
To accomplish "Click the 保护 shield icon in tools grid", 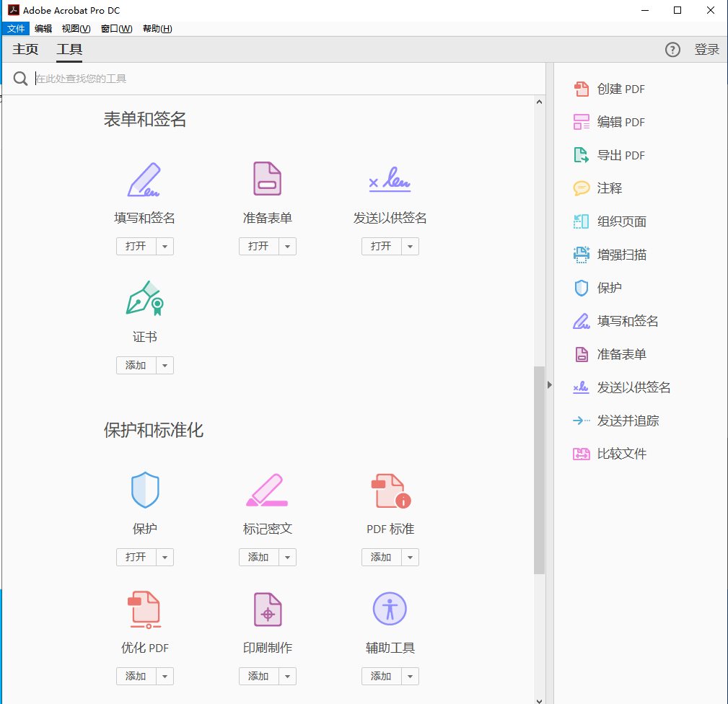I will click(x=145, y=490).
